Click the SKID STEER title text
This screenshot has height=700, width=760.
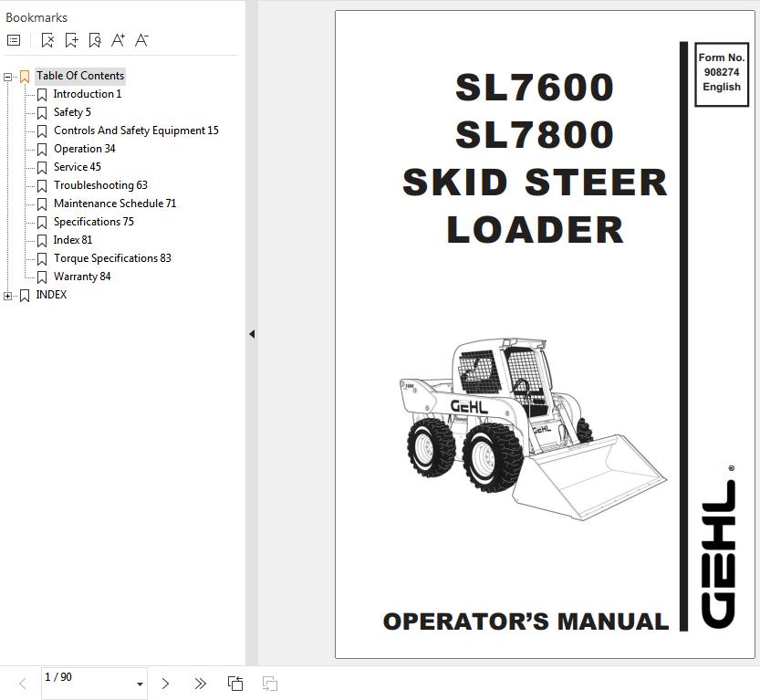click(x=535, y=183)
